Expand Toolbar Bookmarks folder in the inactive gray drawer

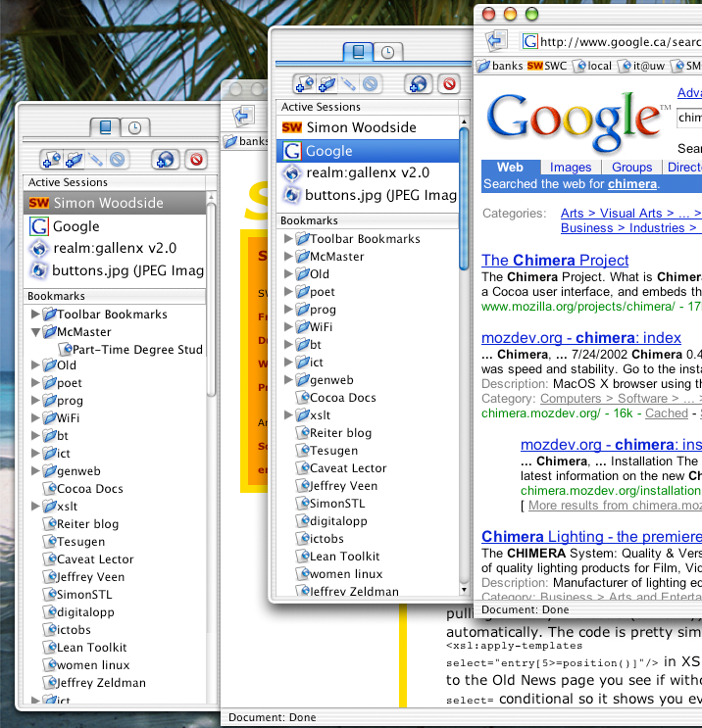point(35,315)
